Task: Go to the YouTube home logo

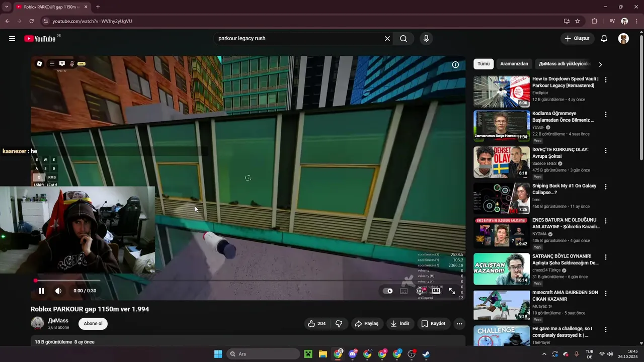Action: [x=40, y=39]
